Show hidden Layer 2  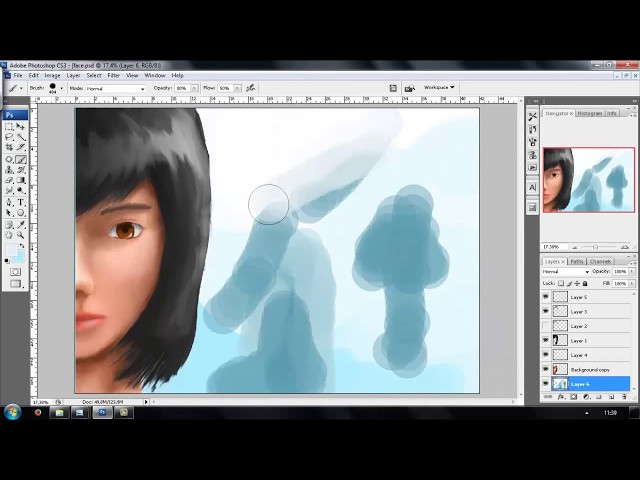(546, 326)
